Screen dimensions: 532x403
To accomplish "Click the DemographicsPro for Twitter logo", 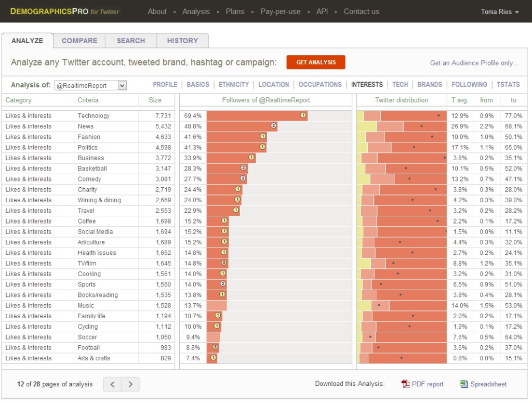I will click(64, 11).
